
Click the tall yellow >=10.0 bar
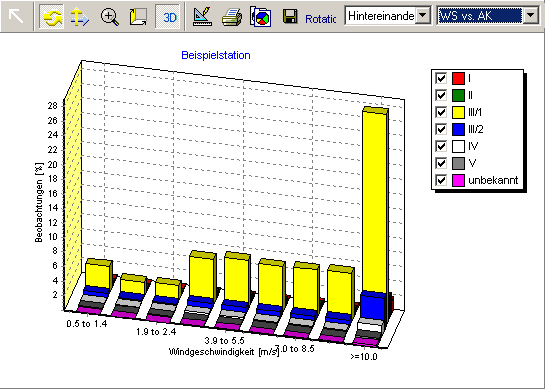(x=375, y=202)
